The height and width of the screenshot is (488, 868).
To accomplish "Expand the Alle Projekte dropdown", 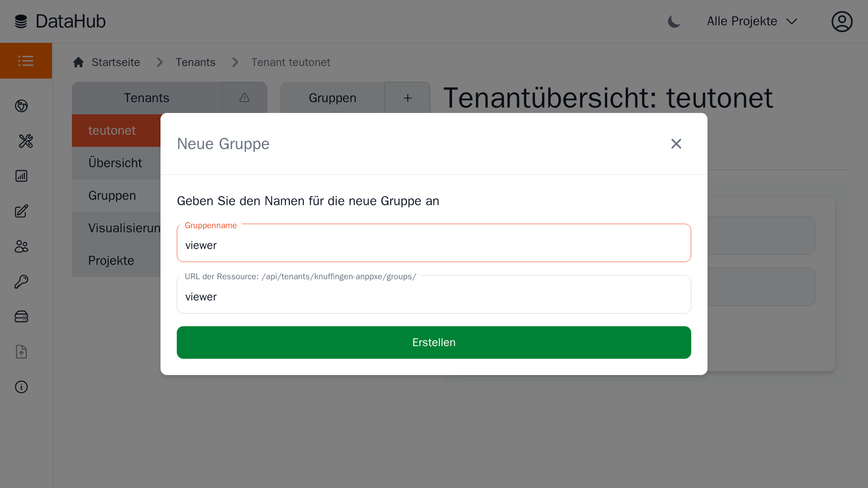I will (x=752, y=21).
